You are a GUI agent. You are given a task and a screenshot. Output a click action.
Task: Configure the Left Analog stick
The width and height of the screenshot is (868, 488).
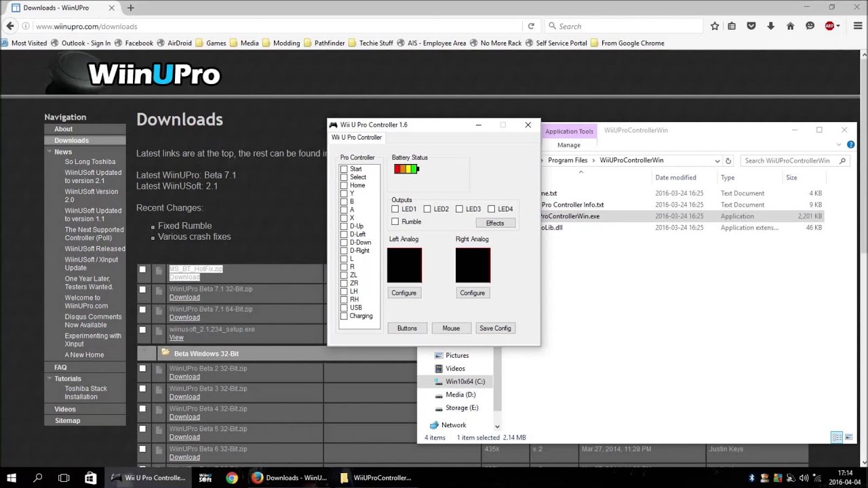click(x=403, y=293)
